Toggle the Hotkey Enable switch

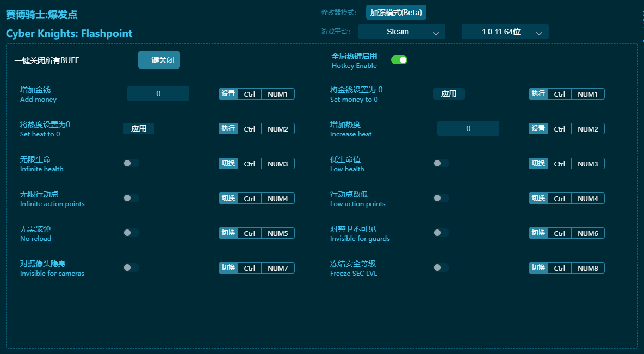(x=399, y=60)
